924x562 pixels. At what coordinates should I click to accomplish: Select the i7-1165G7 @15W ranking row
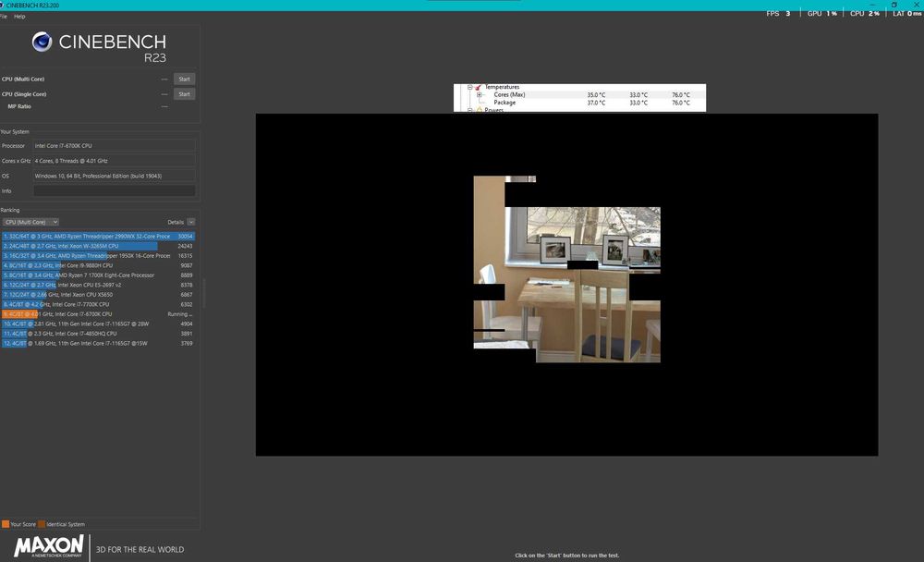98,343
